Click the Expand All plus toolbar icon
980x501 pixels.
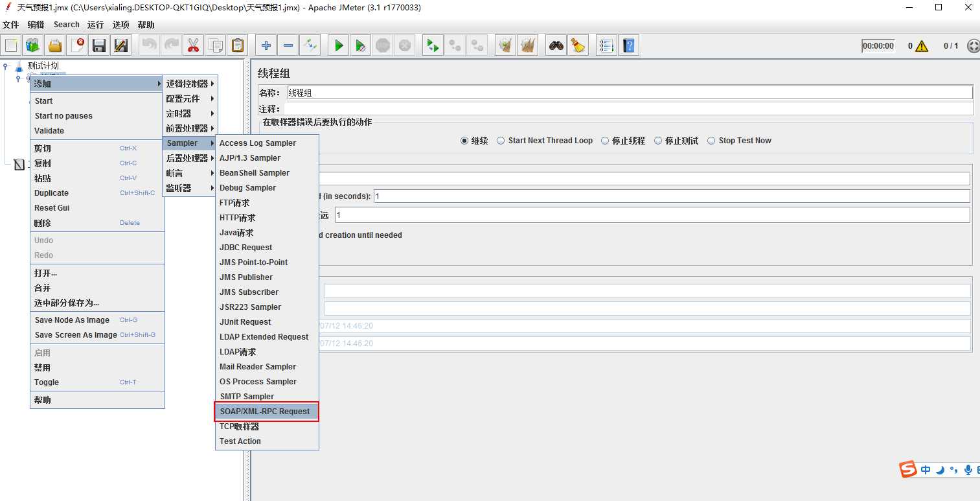tap(266, 45)
